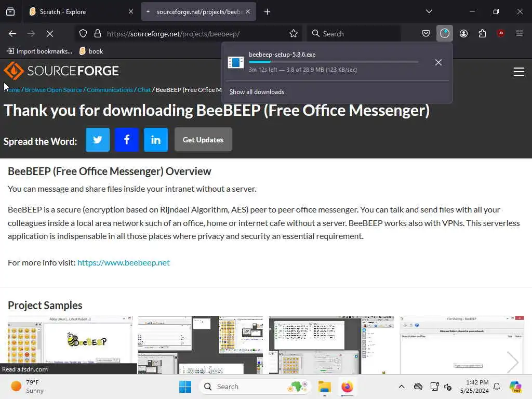Open Firefox tab overview icon

click(x=10, y=11)
